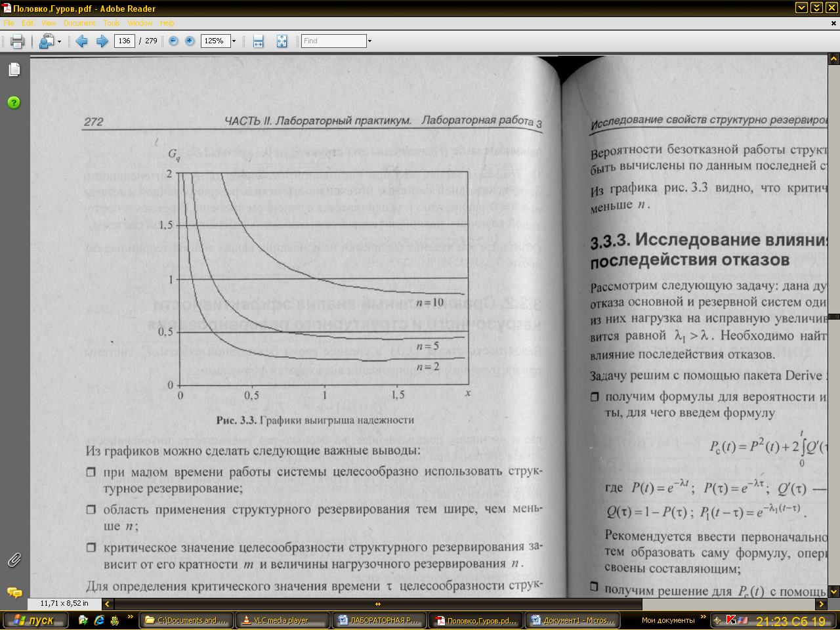Open the Help menu
840x630 pixels.
(167, 23)
